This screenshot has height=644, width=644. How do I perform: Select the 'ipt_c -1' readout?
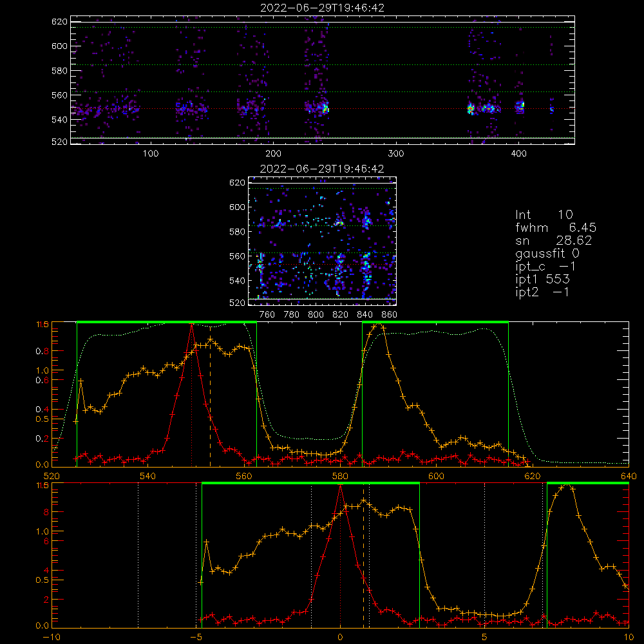(546, 267)
